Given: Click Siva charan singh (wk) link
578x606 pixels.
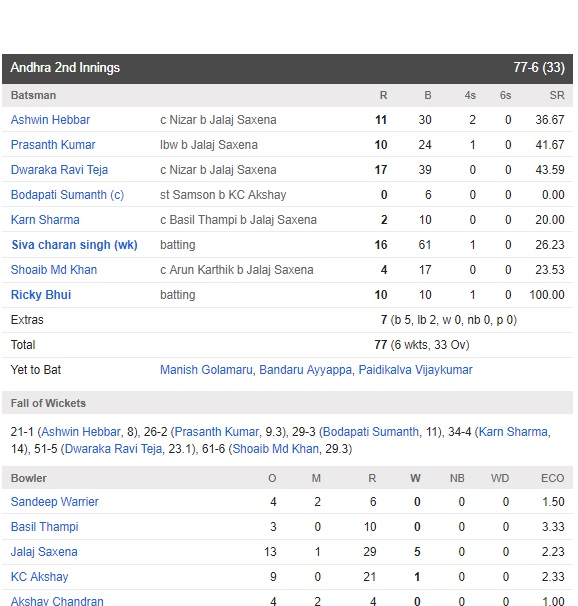Looking at the screenshot, I should [74, 245].
